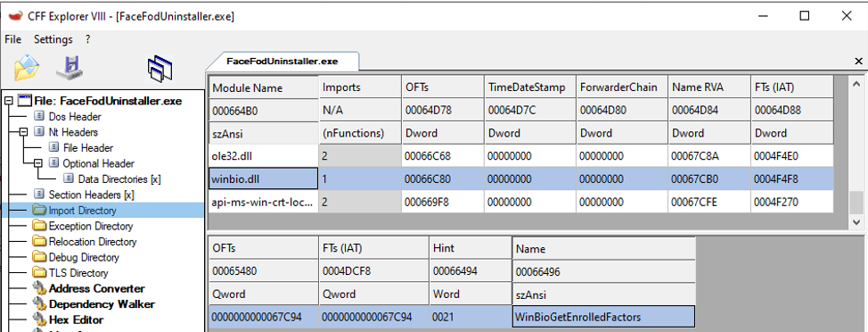Click the Name RVA column header
The width and height of the screenshot is (868, 332).
coord(708,87)
